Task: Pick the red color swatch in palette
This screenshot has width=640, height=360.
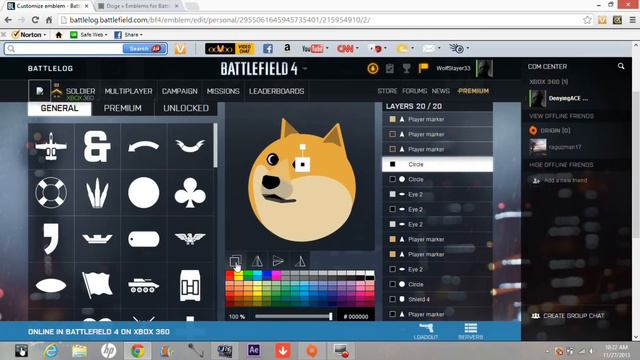Action: tap(230, 276)
